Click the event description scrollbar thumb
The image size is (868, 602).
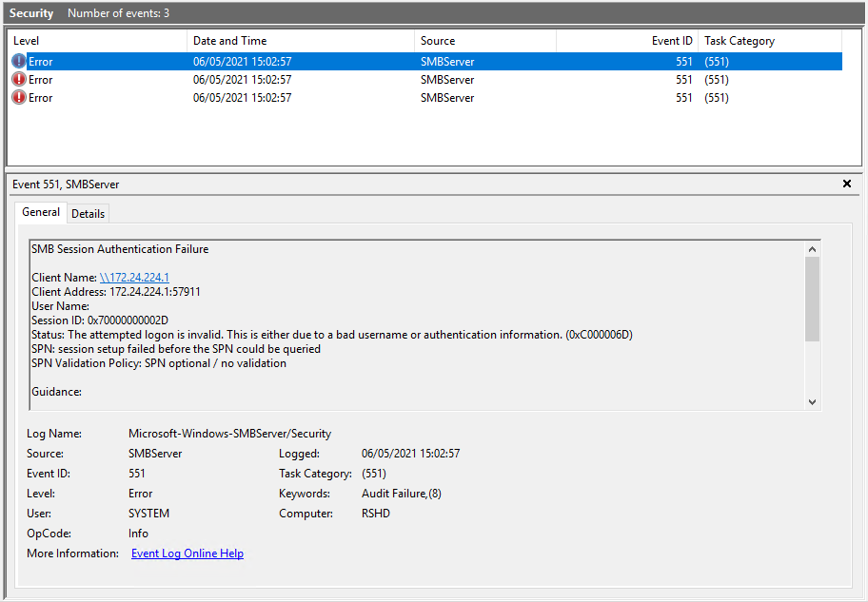pyautogui.click(x=812, y=299)
